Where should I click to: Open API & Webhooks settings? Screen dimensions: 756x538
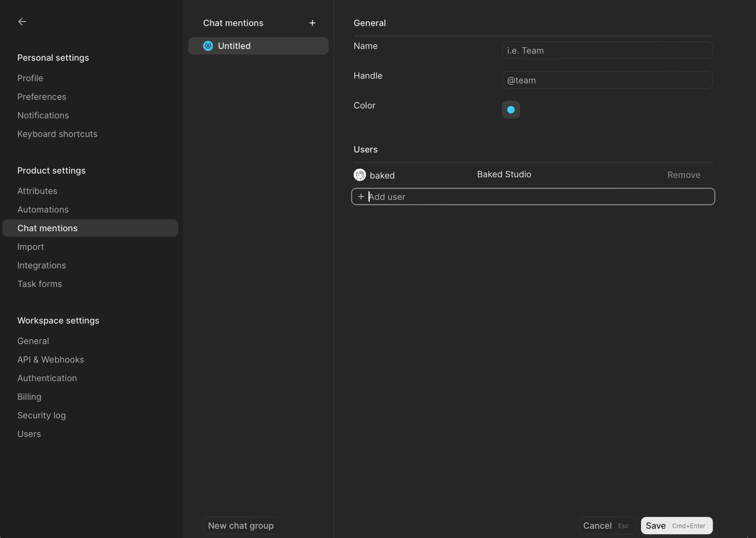(x=51, y=359)
